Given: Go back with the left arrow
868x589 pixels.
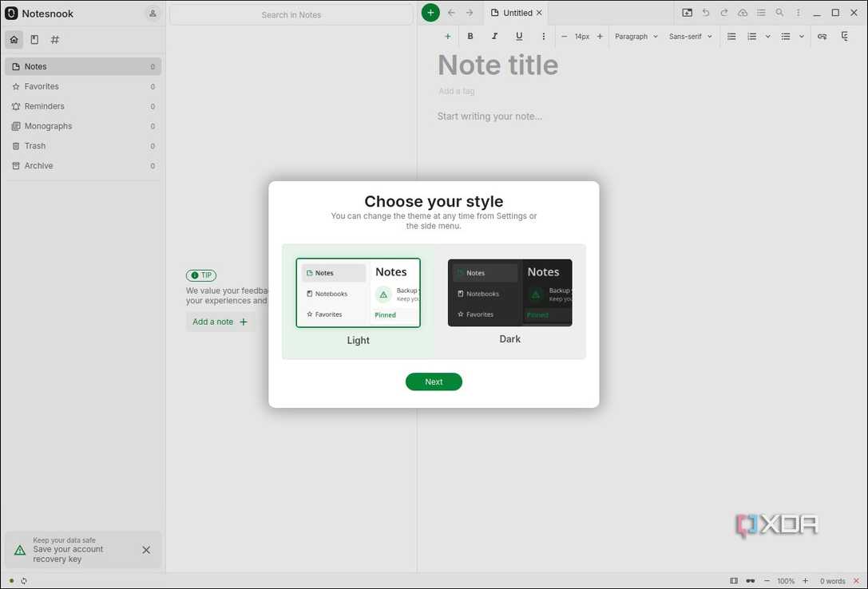Looking at the screenshot, I should 451,13.
